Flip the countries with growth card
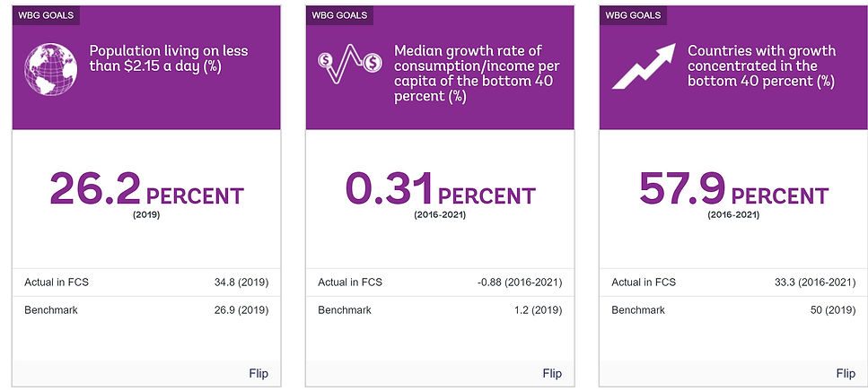868x391 pixels. pyautogui.click(x=846, y=373)
